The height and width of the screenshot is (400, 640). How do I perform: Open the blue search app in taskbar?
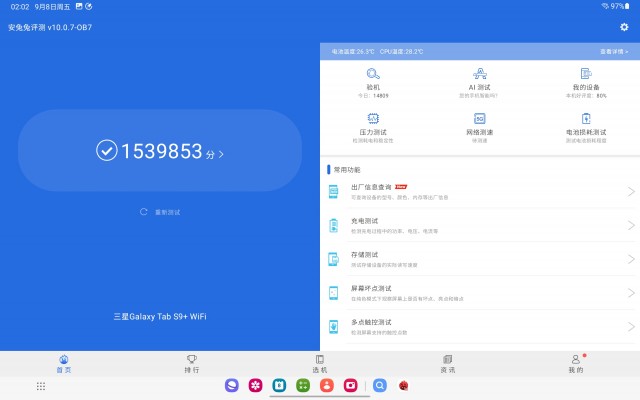coord(380,385)
